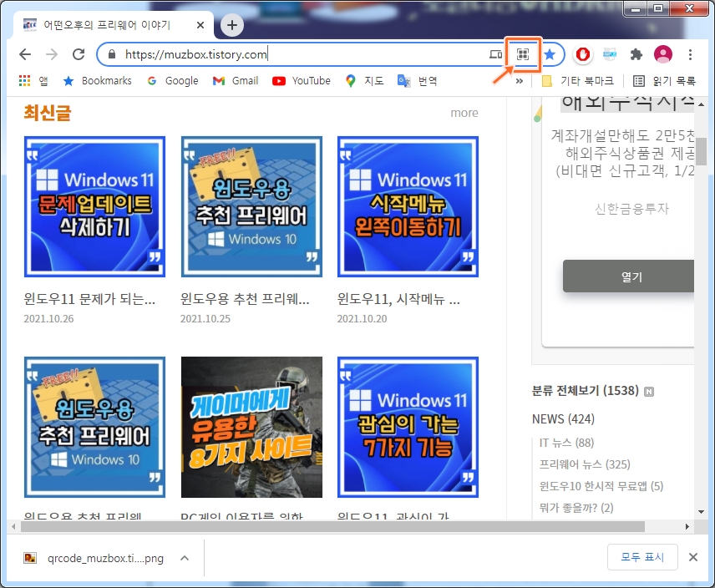The height and width of the screenshot is (588, 715).
Task: Click the QR code generator icon in address bar
Action: coord(523,54)
